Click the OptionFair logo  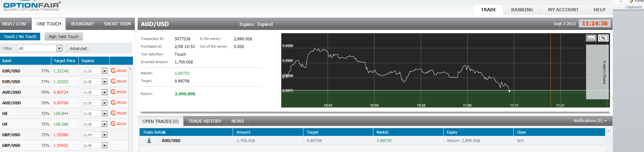tap(31, 6)
